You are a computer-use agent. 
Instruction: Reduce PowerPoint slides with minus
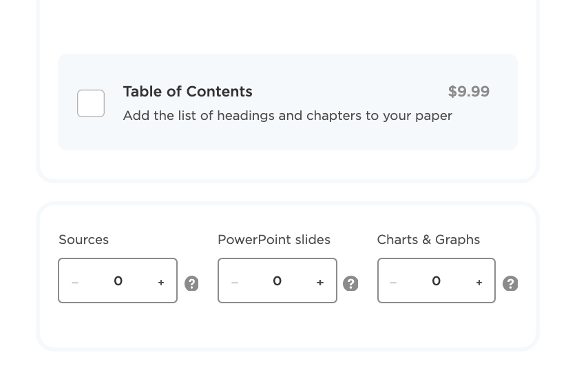235,283
